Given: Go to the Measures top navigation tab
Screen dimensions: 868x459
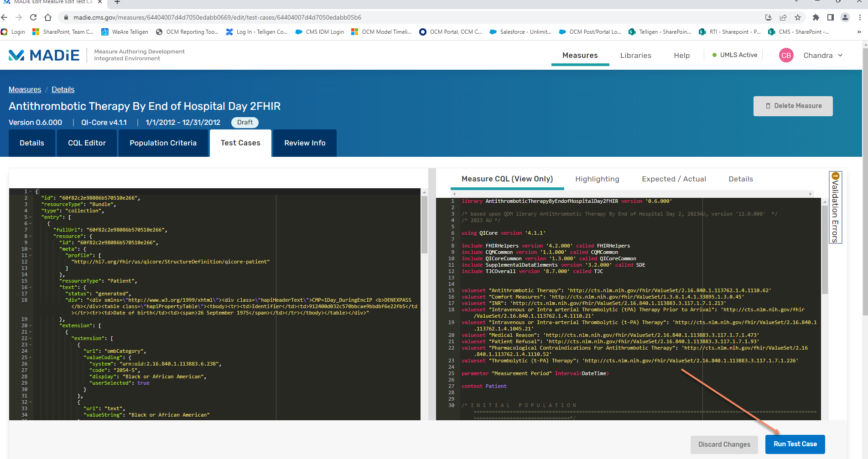Looking at the screenshot, I should [x=580, y=55].
